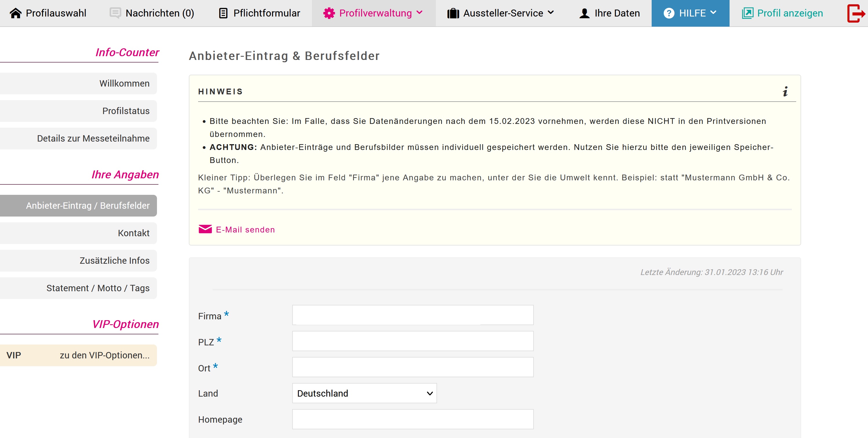Click the pink envelope icon
Viewport: 868px width, 438px height.
(205, 230)
